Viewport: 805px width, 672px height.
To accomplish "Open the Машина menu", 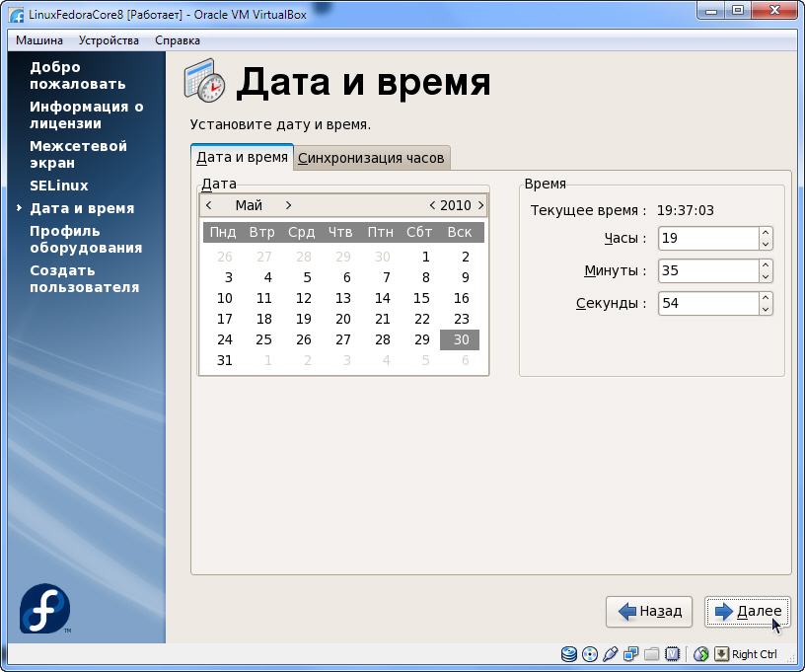I will tap(39, 40).
